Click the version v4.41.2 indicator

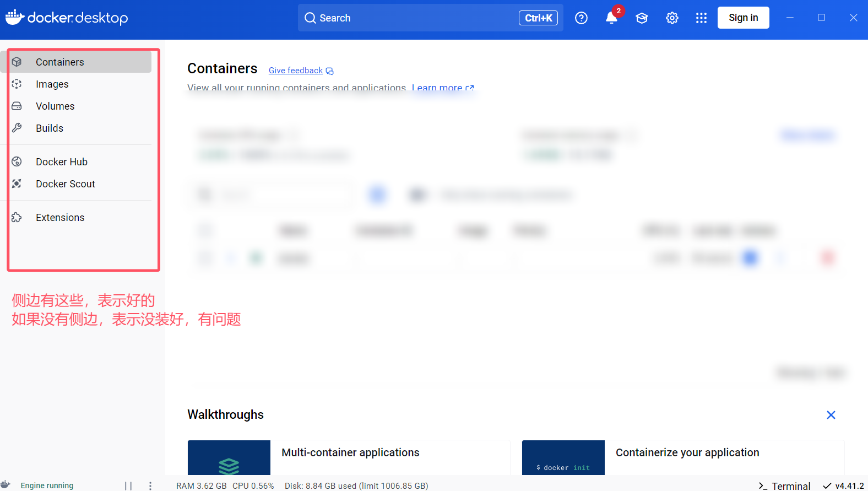(x=843, y=485)
